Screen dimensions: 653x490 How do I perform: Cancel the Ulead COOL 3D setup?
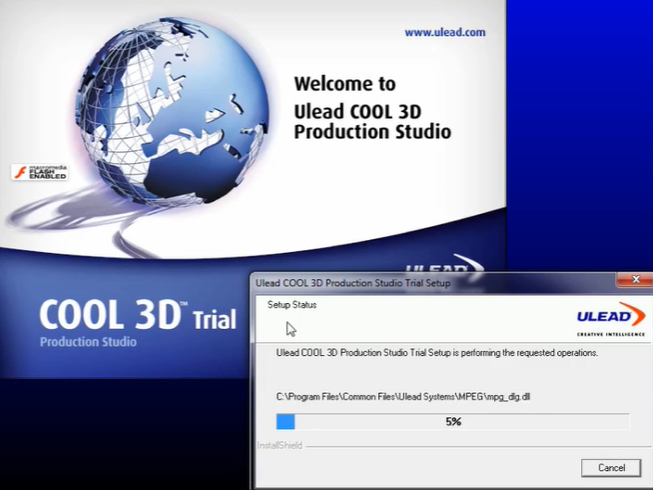(x=611, y=468)
